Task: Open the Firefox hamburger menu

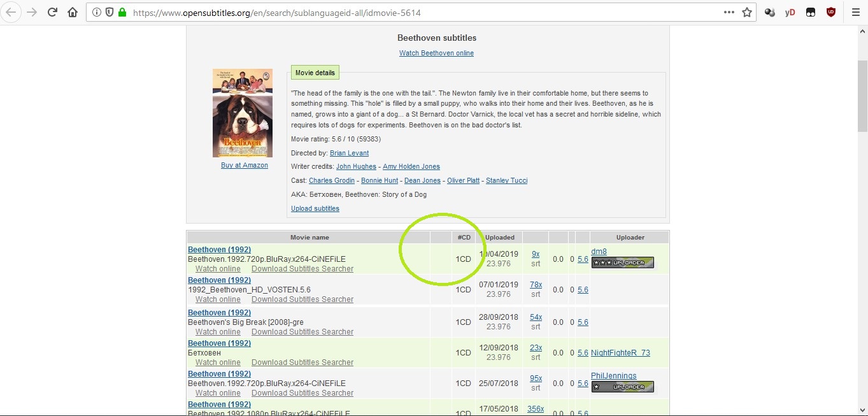Action: 855,12
